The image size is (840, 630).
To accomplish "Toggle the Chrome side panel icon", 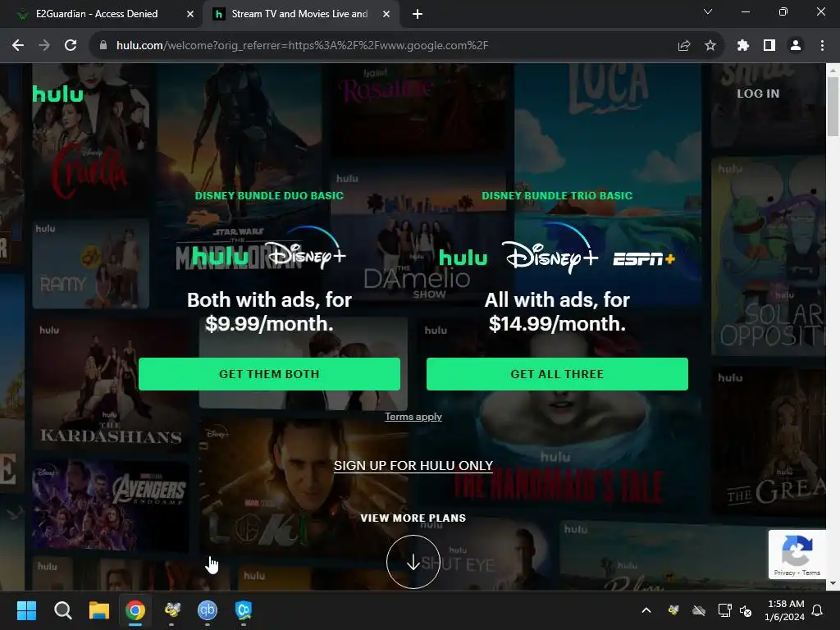I will [x=769, y=46].
